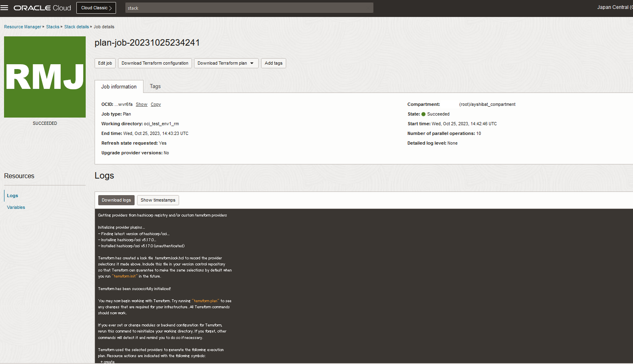
Task: Switch to the Tags tab
Action: point(155,86)
